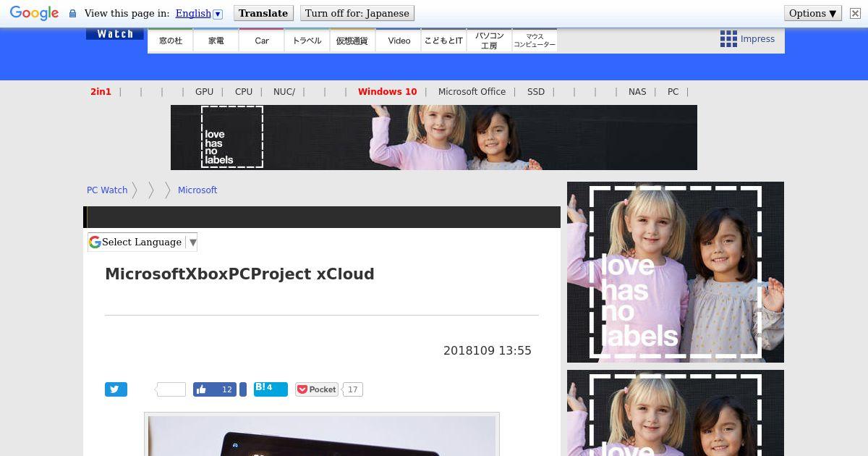This screenshot has height=456, width=868.
Task: Click article title MicrosoftXboxPCProject xCloud
Action: click(x=239, y=274)
